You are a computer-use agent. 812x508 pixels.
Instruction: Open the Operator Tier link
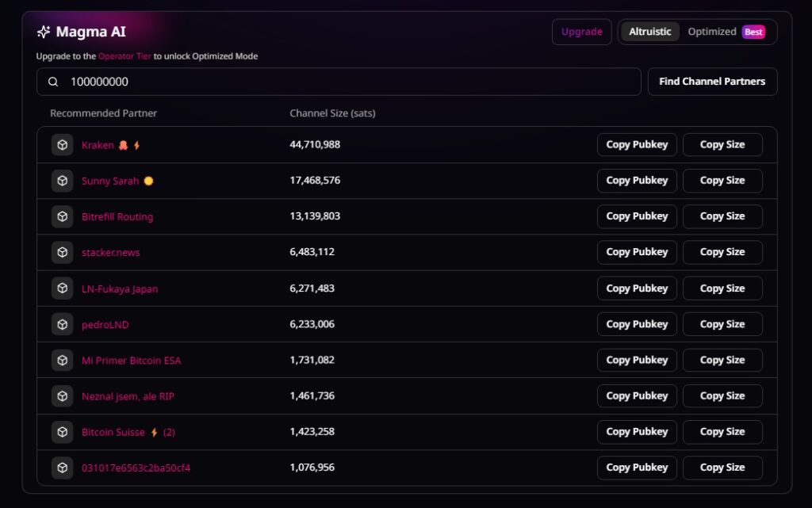[124, 55]
